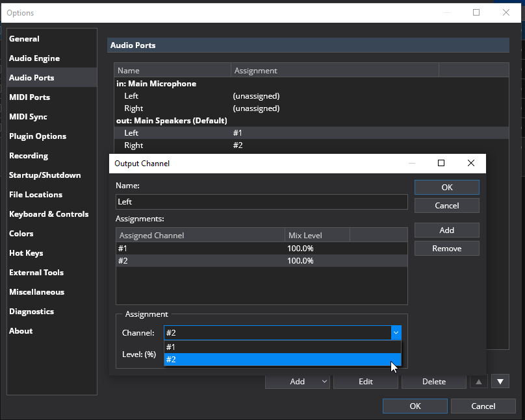Screen dimensions: 525x420
Task: Open Plugin Options in the sidebar
Action: (x=52, y=136)
